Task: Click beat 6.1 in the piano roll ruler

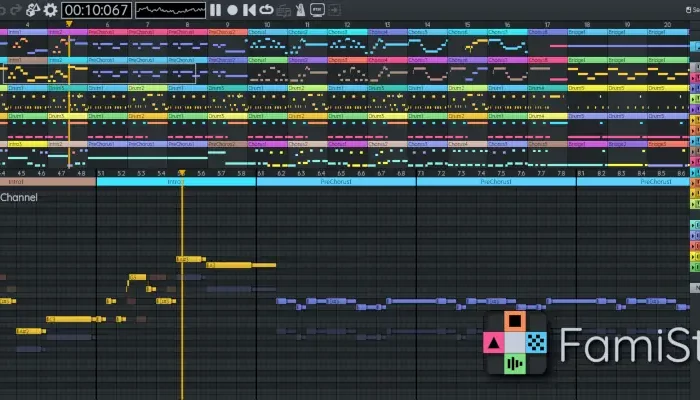Action: point(261,173)
